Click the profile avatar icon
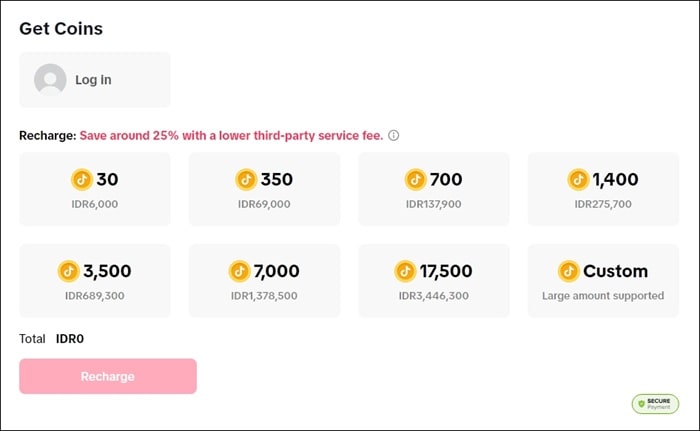Image resolution: width=700 pixels, height=431 pixels. (x=50, y=80)
